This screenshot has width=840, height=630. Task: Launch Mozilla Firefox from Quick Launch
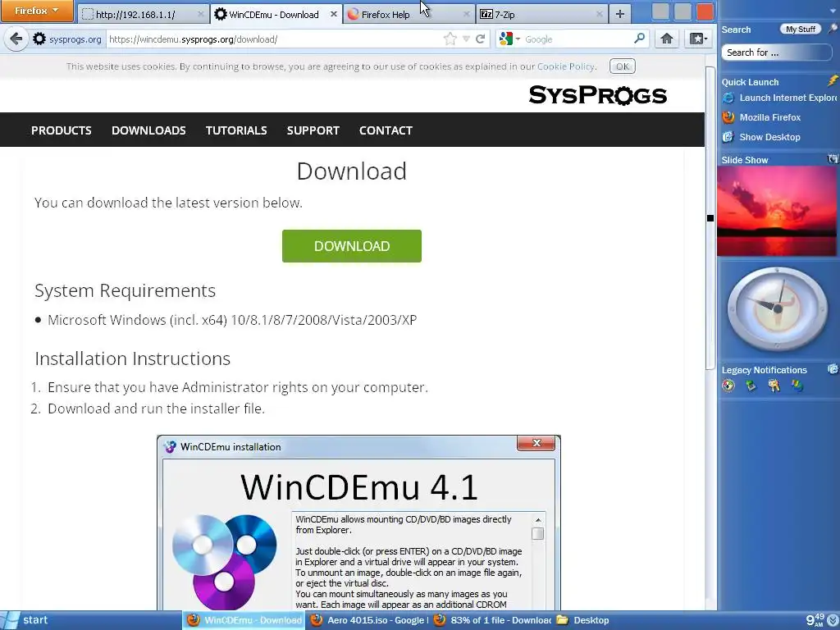pos(761,117)
